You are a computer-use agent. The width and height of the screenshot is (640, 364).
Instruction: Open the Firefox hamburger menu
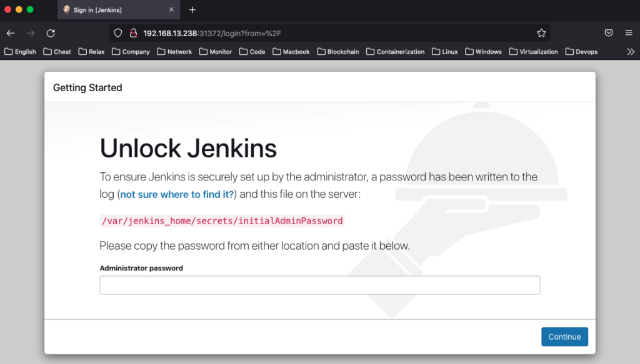click(629, 33)
